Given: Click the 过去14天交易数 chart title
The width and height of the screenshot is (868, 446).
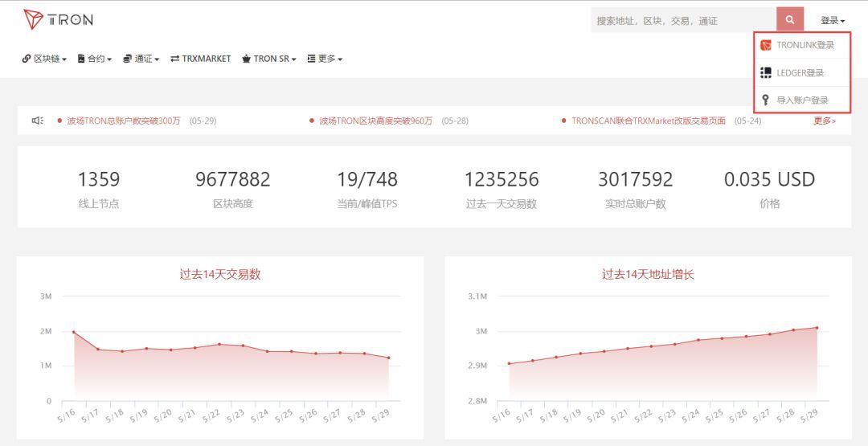Looking at the screenshot, I should pyautogui.click(x=219, y=274).
